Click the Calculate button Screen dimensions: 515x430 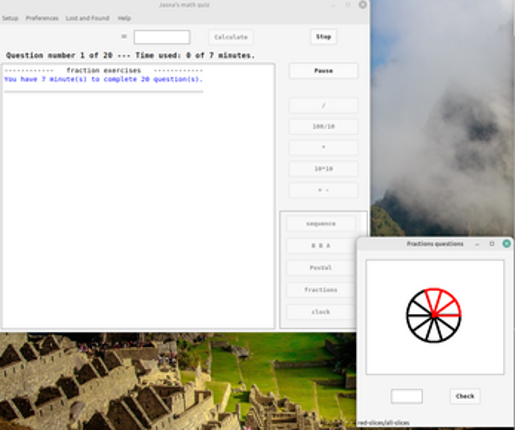point(231,37)
